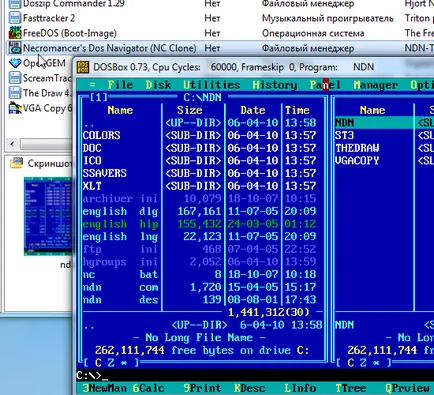
Task: Click the 6Calc function key button
Action: click(x=149, y=388)
